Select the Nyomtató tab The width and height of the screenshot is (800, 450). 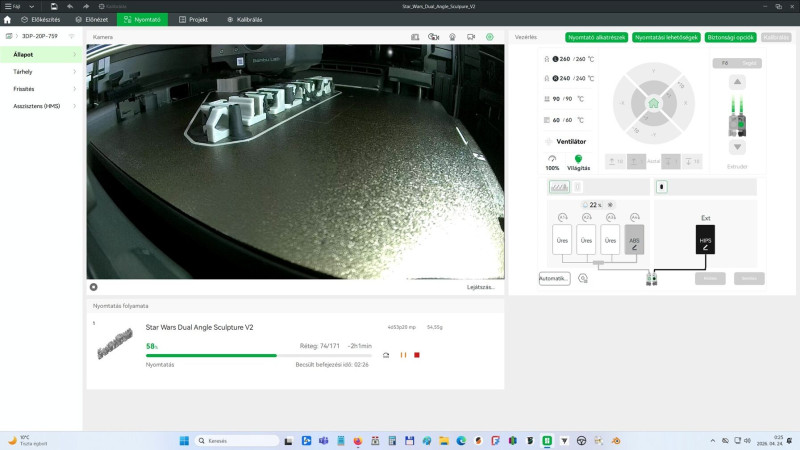(142, 19)
